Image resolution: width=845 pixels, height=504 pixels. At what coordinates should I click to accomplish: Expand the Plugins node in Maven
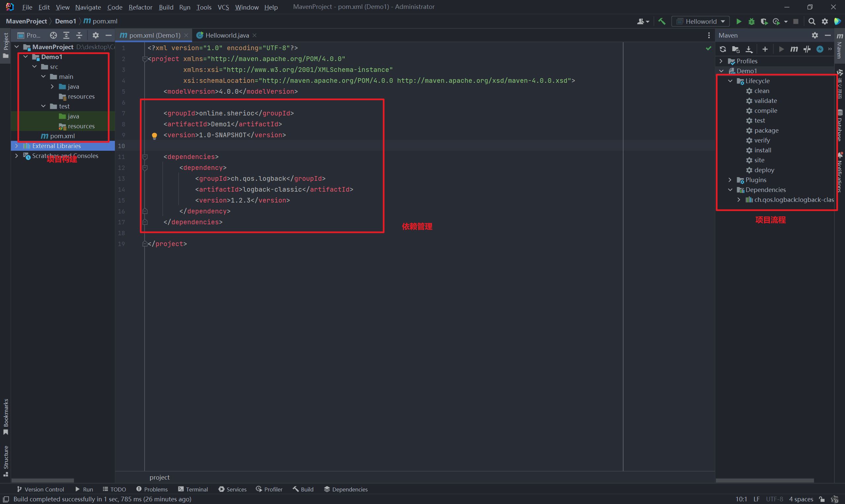(x=730, y=180)
